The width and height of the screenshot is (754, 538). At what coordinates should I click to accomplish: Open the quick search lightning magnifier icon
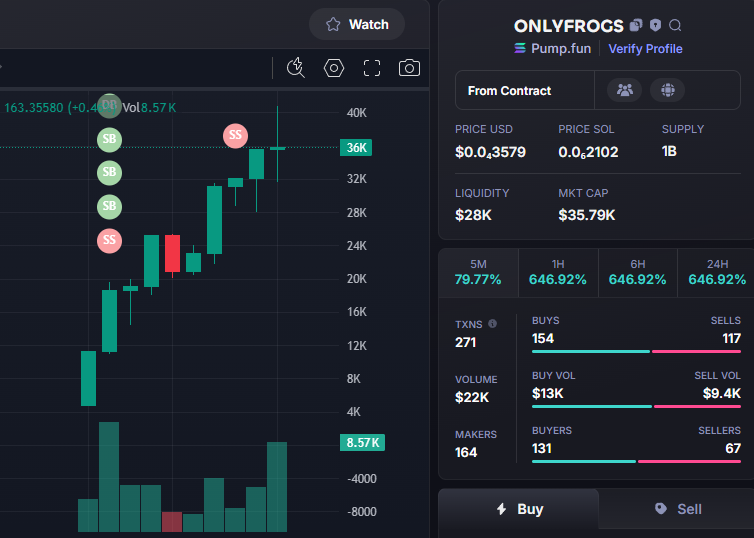coord(296,68)
